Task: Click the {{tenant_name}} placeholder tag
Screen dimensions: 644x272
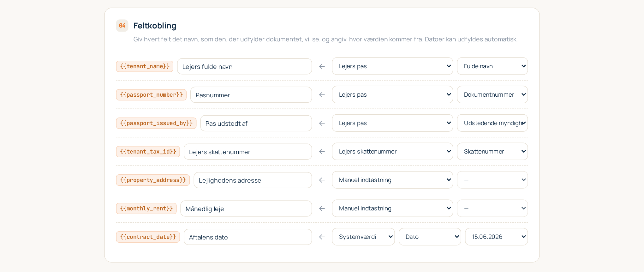Action: pyautogui.click(x=145, y=66)
